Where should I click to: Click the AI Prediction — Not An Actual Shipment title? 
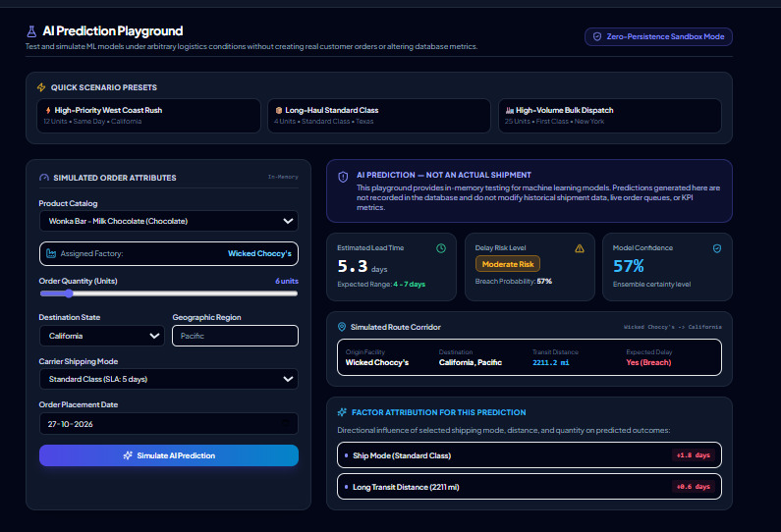pyautogui.click(x=444, y=175)
